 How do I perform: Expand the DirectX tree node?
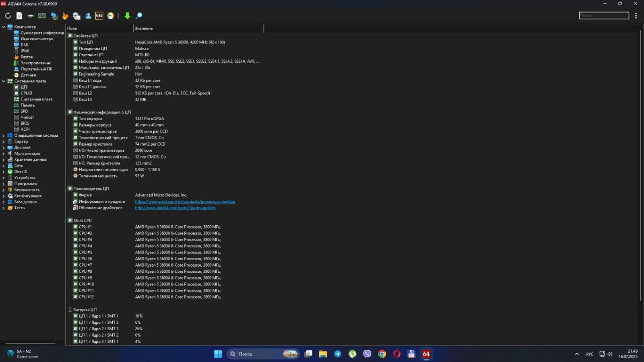click(4, 172)
